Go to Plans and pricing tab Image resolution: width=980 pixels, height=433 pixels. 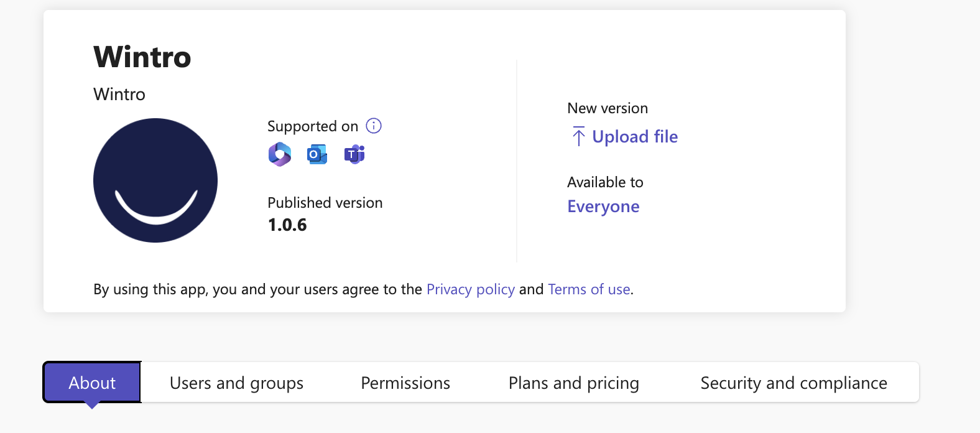pyautogui.click(x=573, y=383)
